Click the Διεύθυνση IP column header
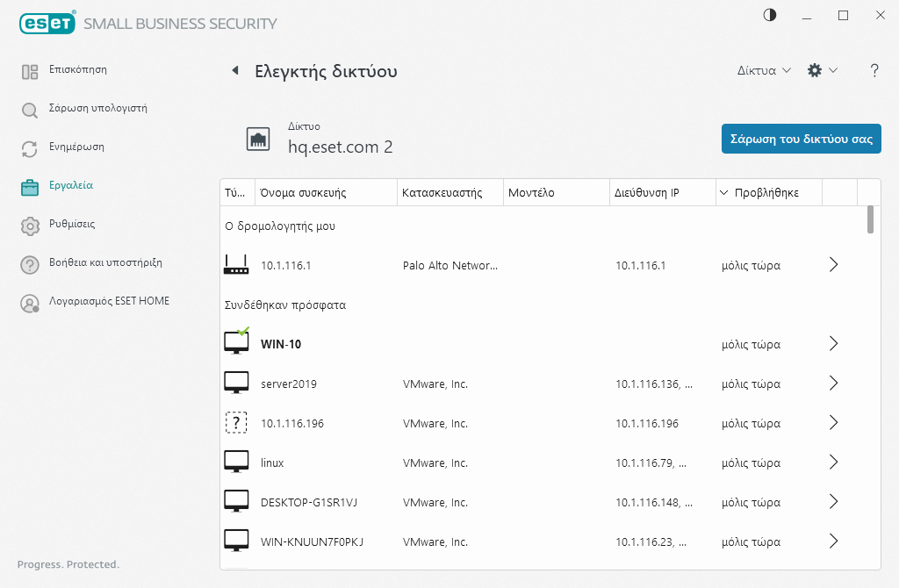This screenshot has width=899, height=588. (663, 192)
